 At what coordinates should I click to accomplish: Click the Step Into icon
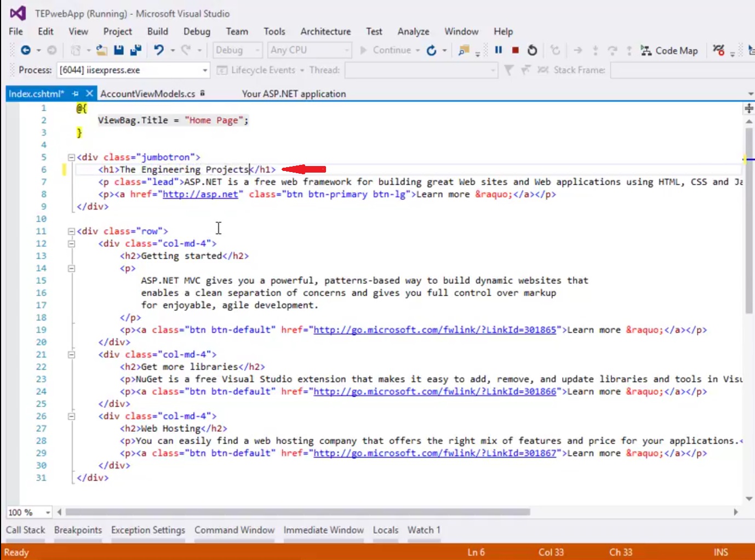tap(595, 50)
